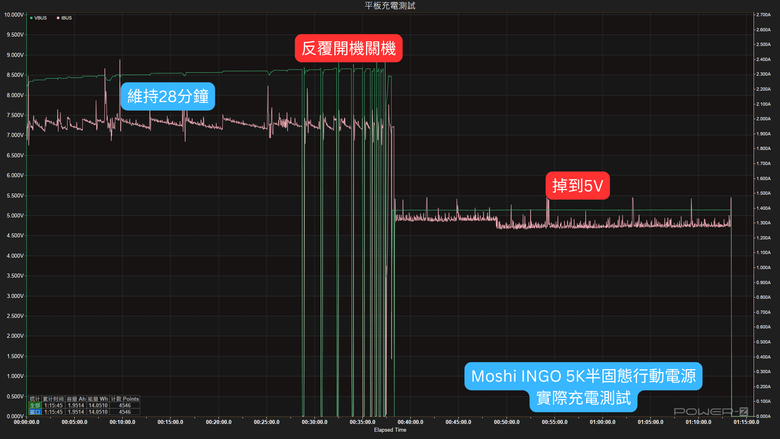780x439 pixels.
Task: Click the green VBUS legend color marker
Action: click(31, 18)
